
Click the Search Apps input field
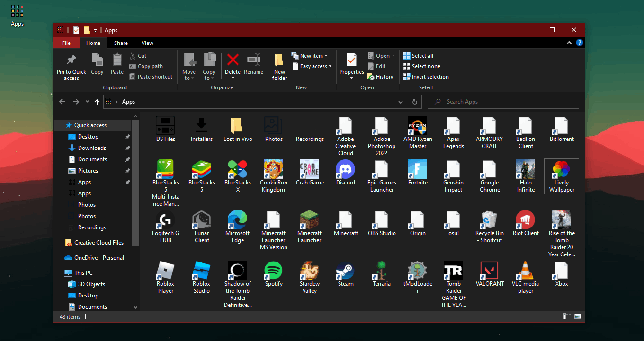[507, 102]
